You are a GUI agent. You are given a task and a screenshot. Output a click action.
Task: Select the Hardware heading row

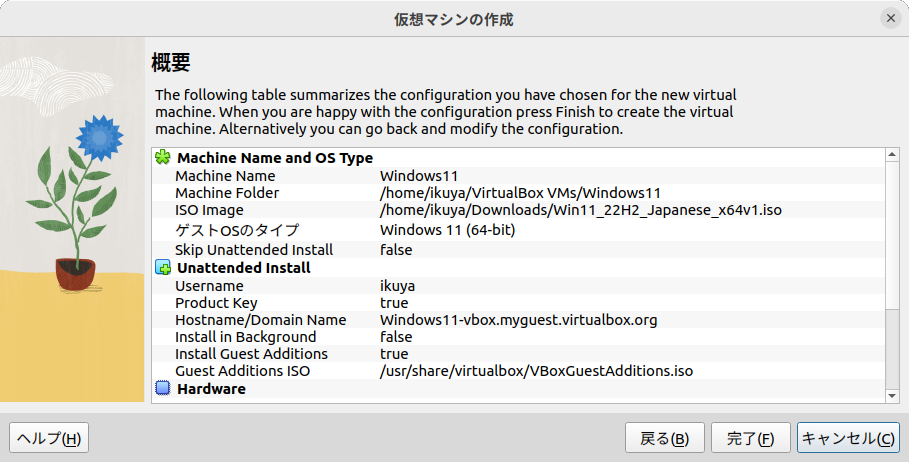pos(519,388)
